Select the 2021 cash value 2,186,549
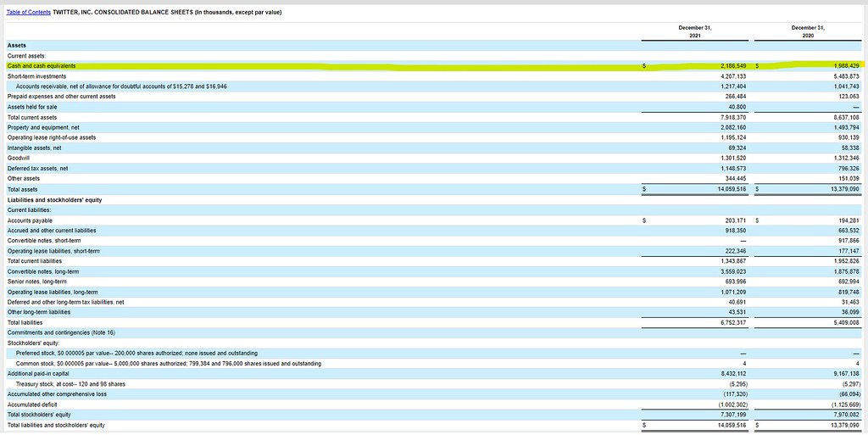 click(x=729, y=65)
